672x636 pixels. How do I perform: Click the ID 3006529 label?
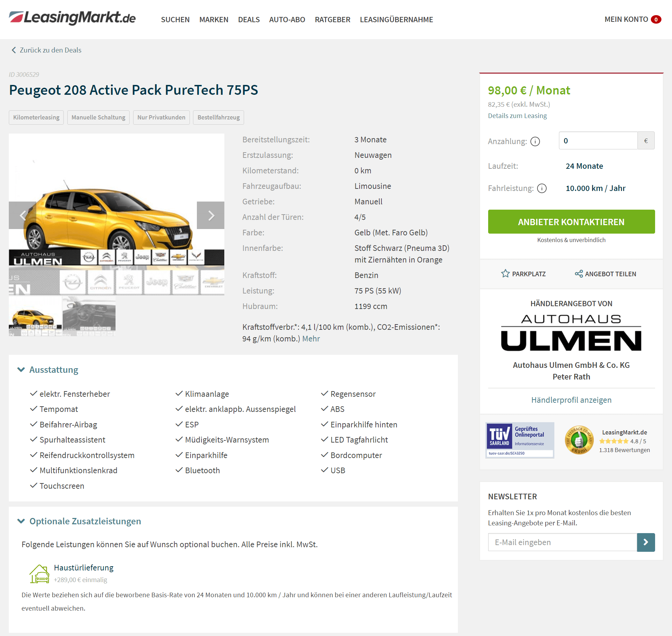(24, 75)
